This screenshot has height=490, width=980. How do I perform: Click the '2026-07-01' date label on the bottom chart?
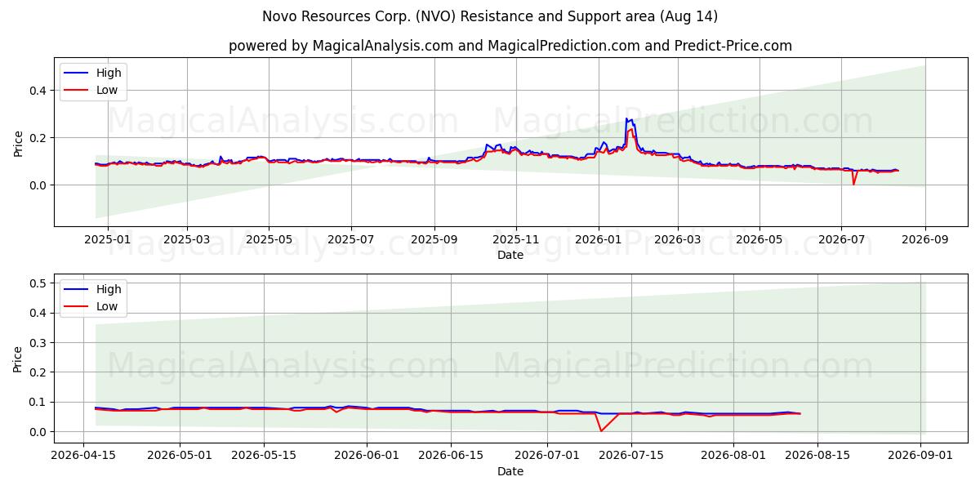[546, 456]
